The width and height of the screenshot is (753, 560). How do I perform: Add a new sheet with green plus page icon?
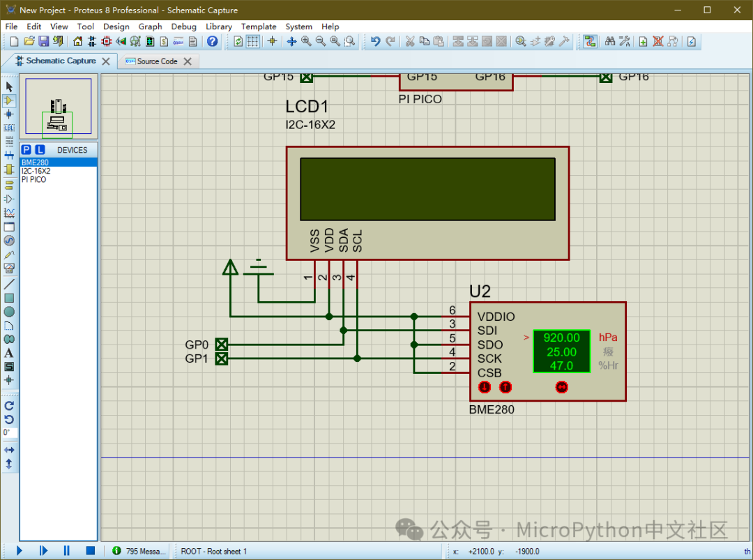tap(643, 42)
